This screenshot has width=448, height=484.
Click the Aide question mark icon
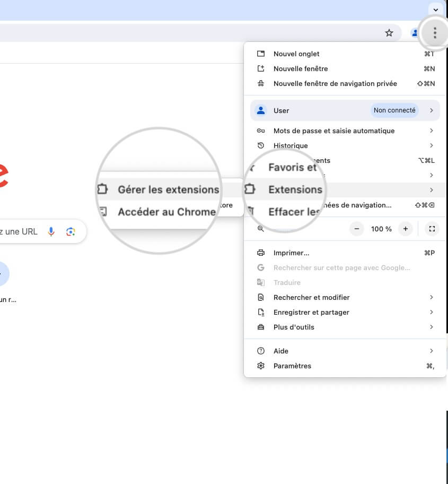pos(261,351)
